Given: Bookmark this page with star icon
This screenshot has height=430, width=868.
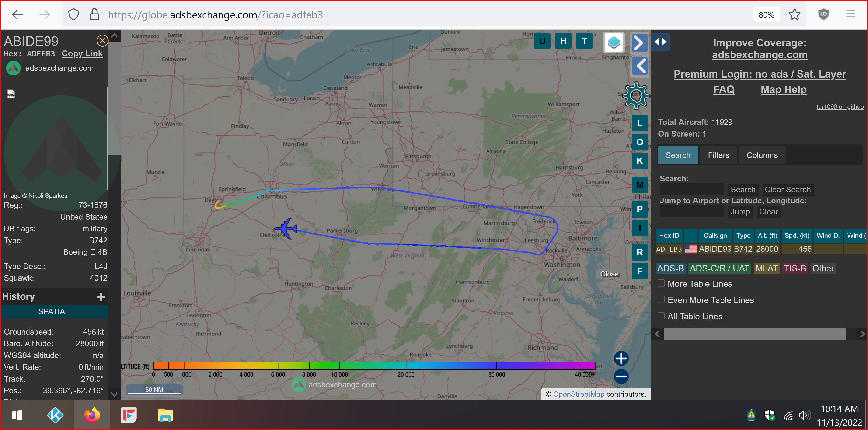Looking at the screenshot, I should tap(794, 14).
